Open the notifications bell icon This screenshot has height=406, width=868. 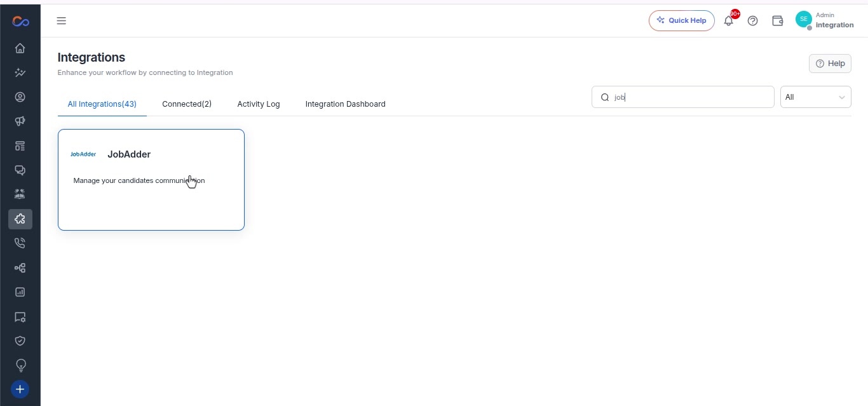tap(729, 21)
